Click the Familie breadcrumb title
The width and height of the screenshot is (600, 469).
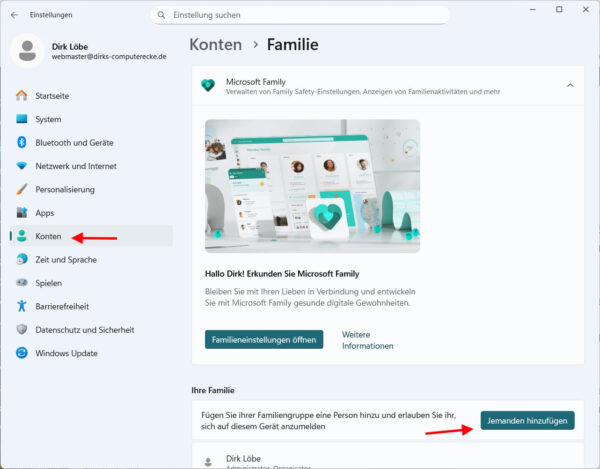tap(293, 44)
